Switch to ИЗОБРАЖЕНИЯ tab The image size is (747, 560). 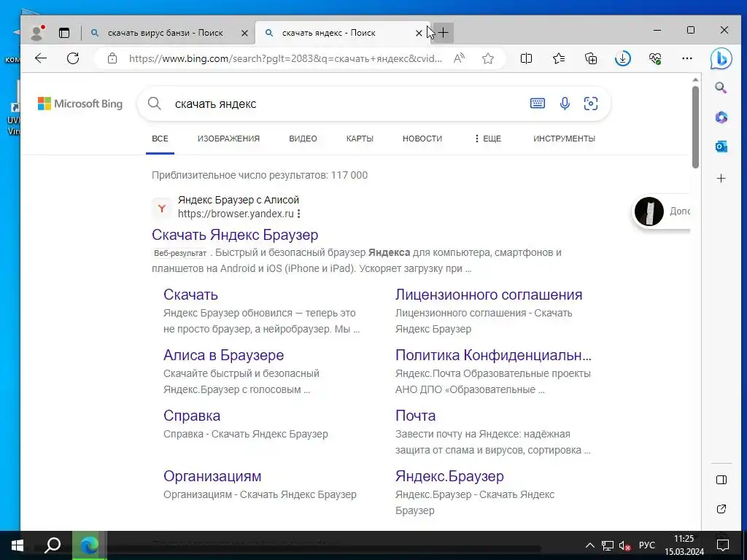point(228,139)
